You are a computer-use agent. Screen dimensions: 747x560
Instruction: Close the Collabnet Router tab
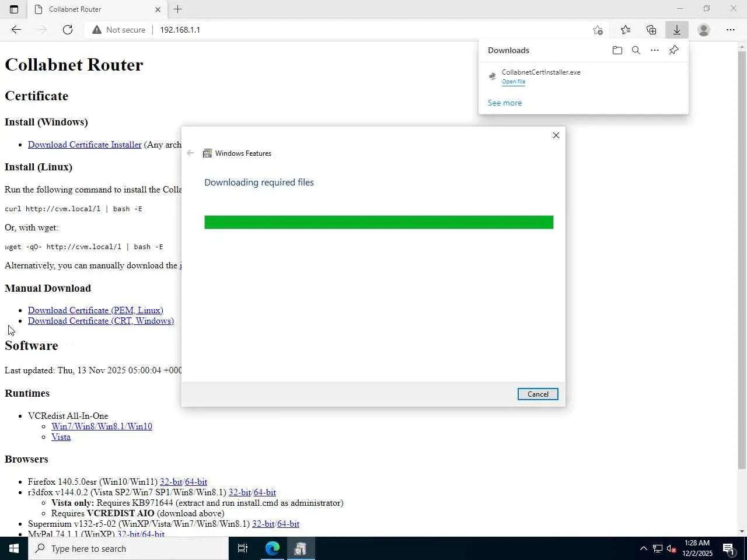158,9
